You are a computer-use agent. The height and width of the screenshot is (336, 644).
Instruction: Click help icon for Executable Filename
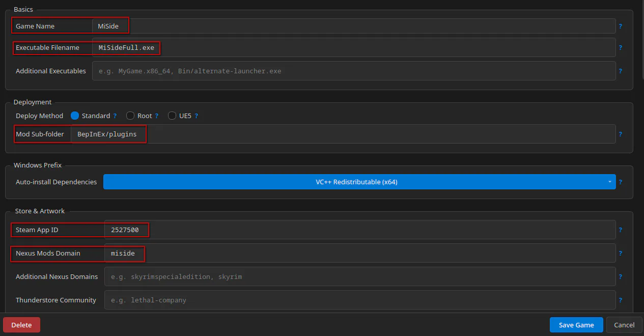pos(621,47)
